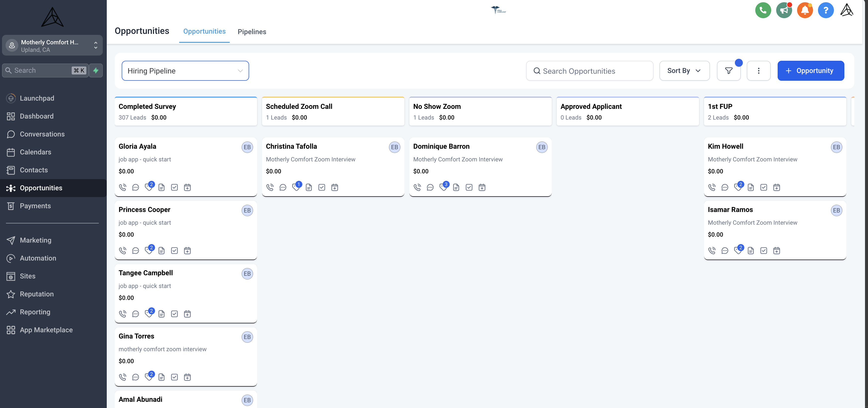Open the orange notifications bell
The image size is (868, 408).
tap(805, 10)
